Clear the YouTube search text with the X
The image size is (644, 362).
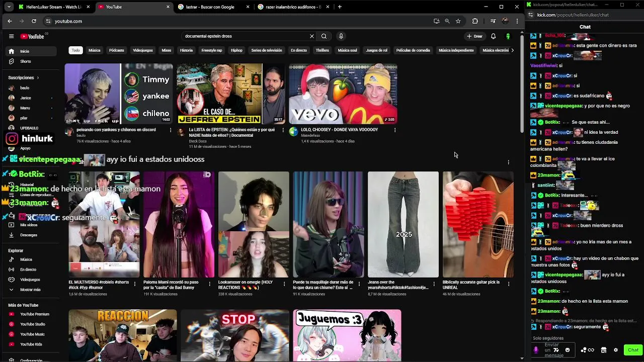(311, 36)
